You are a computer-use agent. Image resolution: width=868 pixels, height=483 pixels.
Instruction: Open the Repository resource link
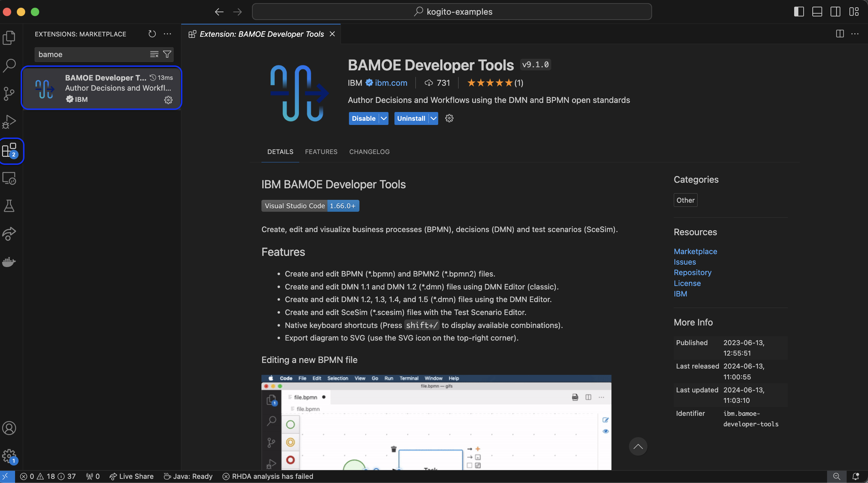point(692,272)
